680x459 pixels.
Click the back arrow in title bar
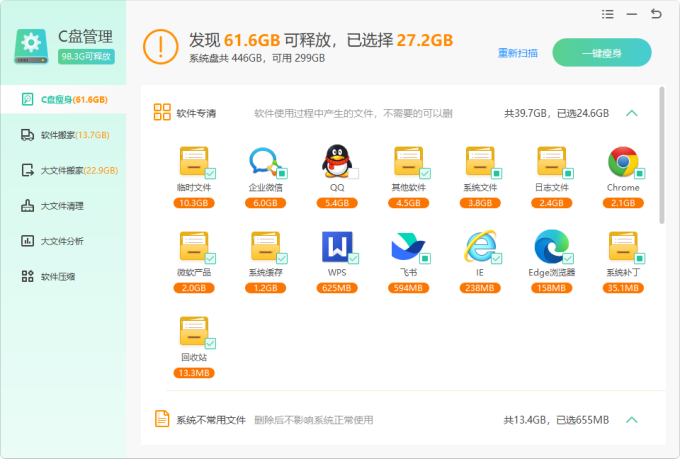(x=656, y=14)
